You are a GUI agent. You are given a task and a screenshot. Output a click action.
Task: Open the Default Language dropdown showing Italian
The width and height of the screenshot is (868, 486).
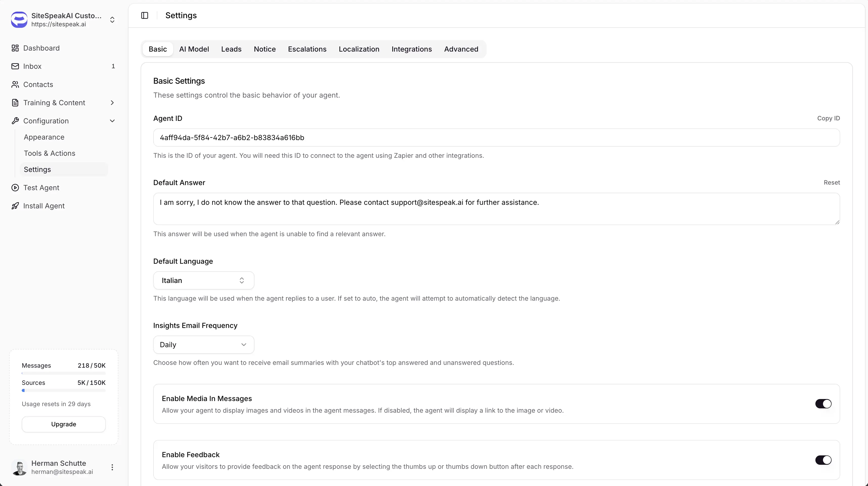coord(203,280)
